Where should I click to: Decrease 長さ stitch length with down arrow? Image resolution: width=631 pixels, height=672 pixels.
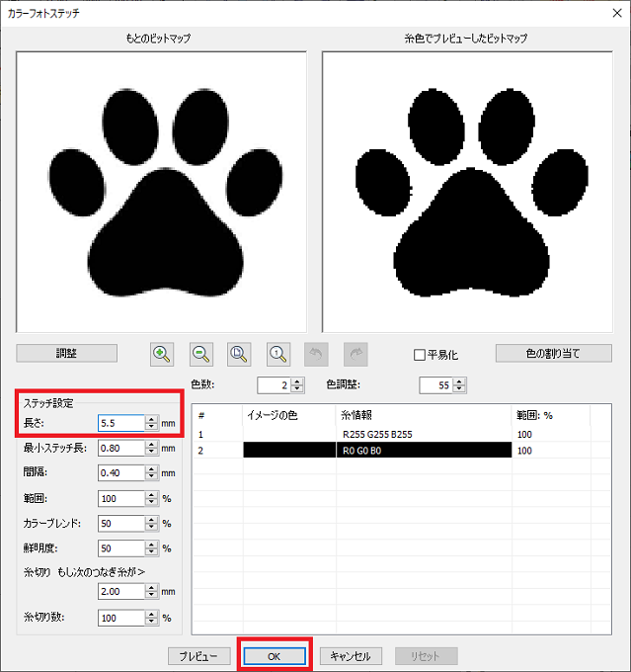pos(151,427)
